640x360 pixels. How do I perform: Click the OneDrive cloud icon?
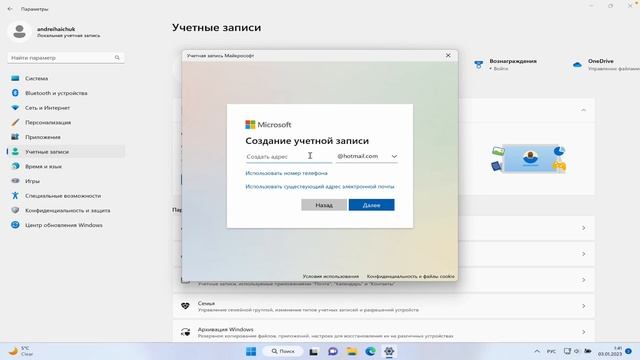(577, 64)
